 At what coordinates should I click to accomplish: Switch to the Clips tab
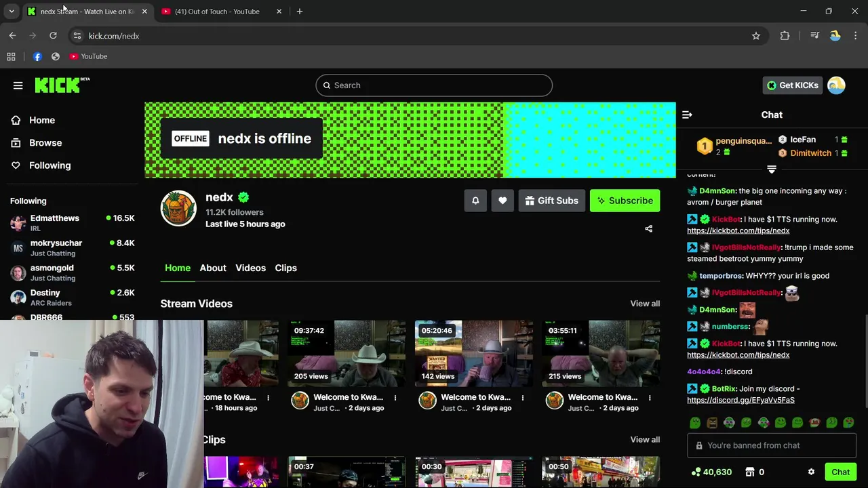[285, 268]
